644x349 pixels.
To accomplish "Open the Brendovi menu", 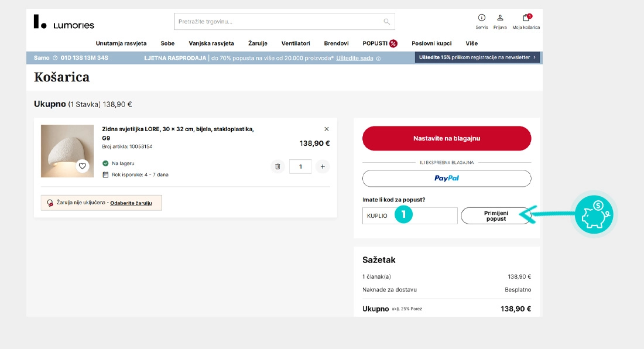I will 337,43.
